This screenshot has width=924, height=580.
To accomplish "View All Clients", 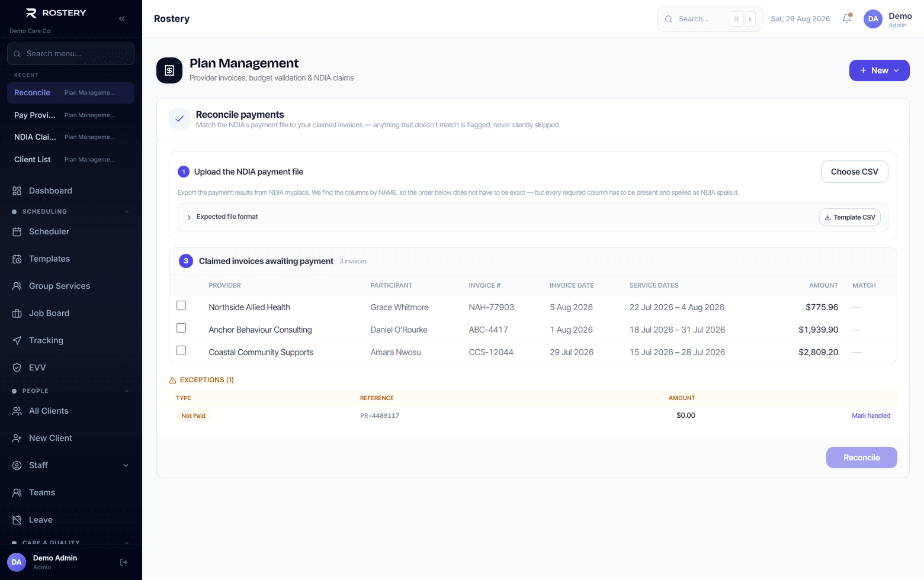I will point(71,411).
